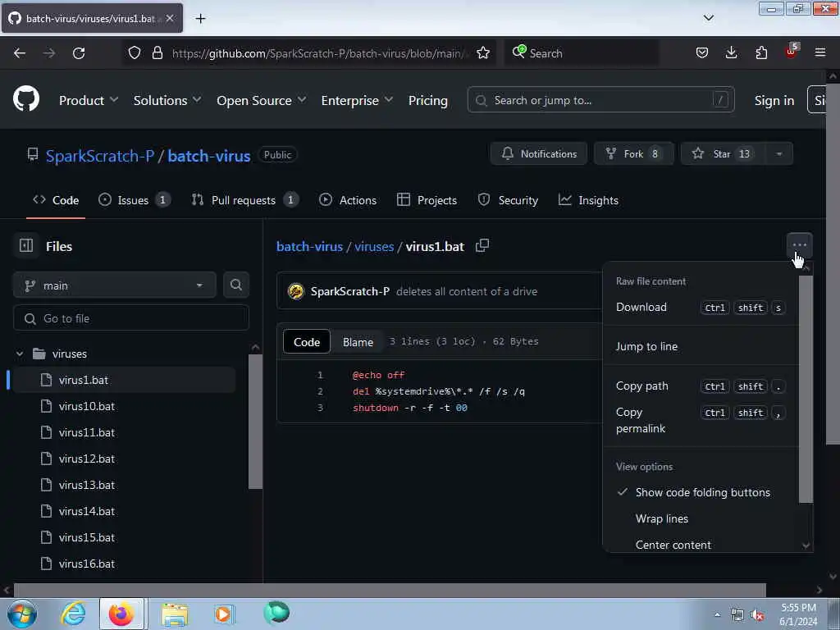The image size is (840, 630).
Task: Open the Actions tab
Action: tap(348, 200)
